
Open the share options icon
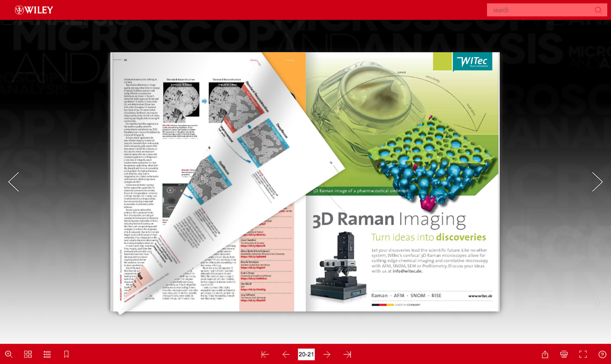click(545, 354)
